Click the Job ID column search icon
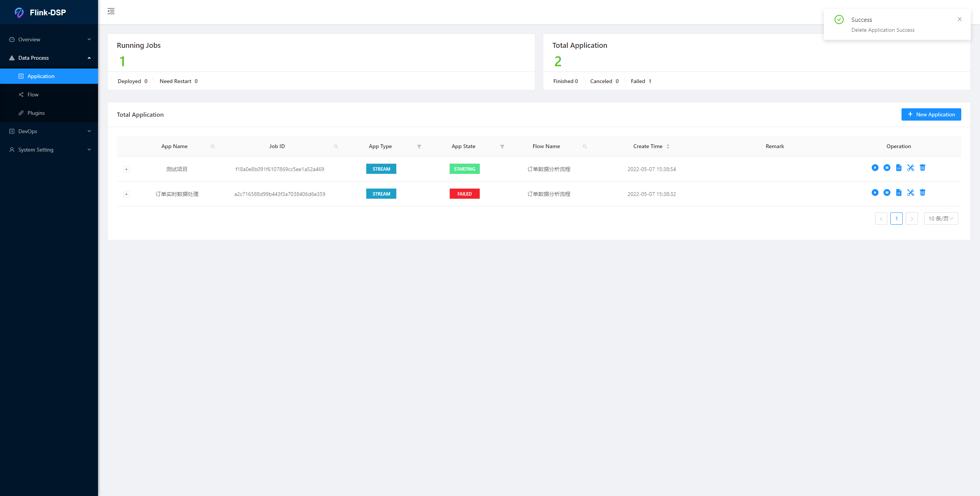The height and width of the screenshot is (496, 980). pyautogui.click(x=336, y=147)
